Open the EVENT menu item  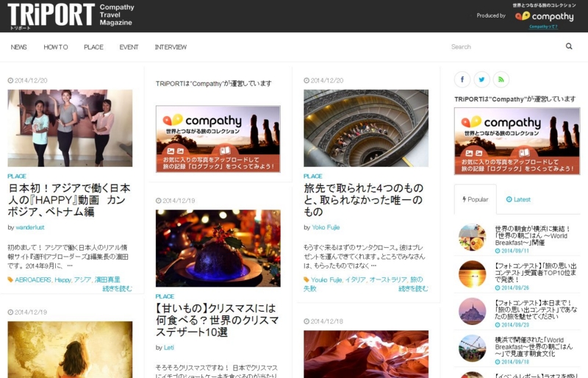129,47
